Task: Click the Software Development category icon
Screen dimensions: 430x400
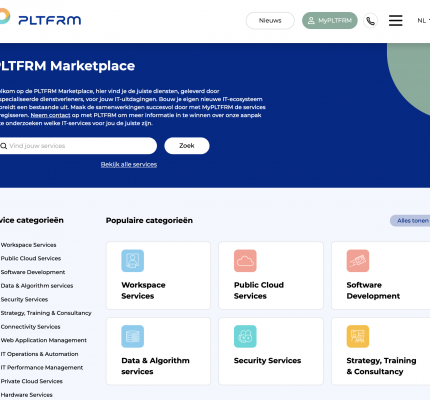Action: point(358,261)
